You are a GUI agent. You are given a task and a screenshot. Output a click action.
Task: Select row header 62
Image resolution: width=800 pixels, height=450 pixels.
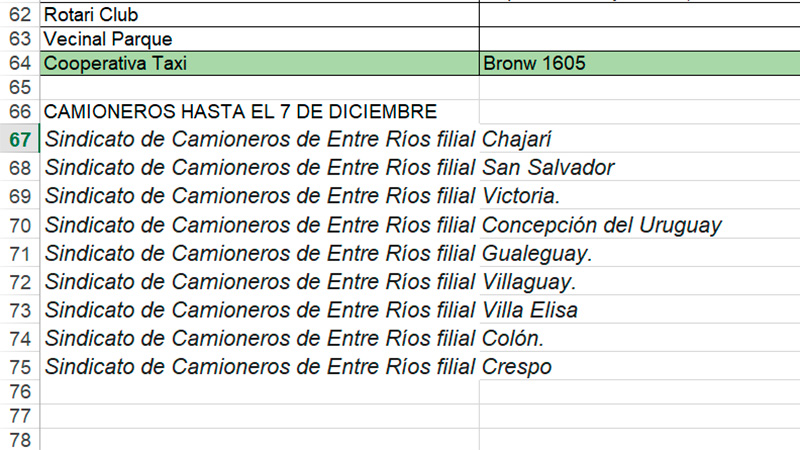pos(19,15)
